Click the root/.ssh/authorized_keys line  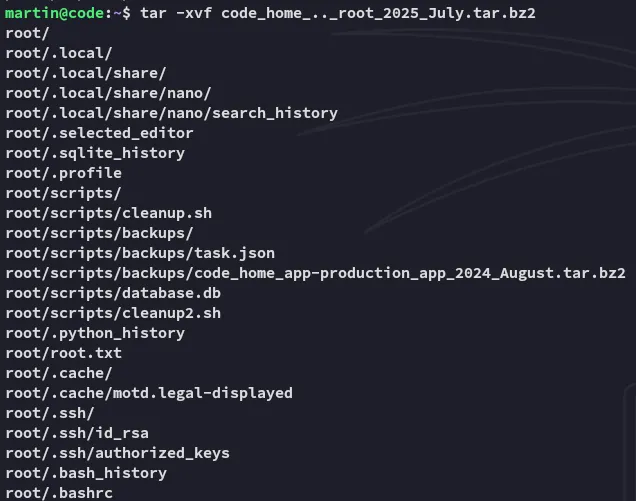pyautogui.click(x=117, y=453)
